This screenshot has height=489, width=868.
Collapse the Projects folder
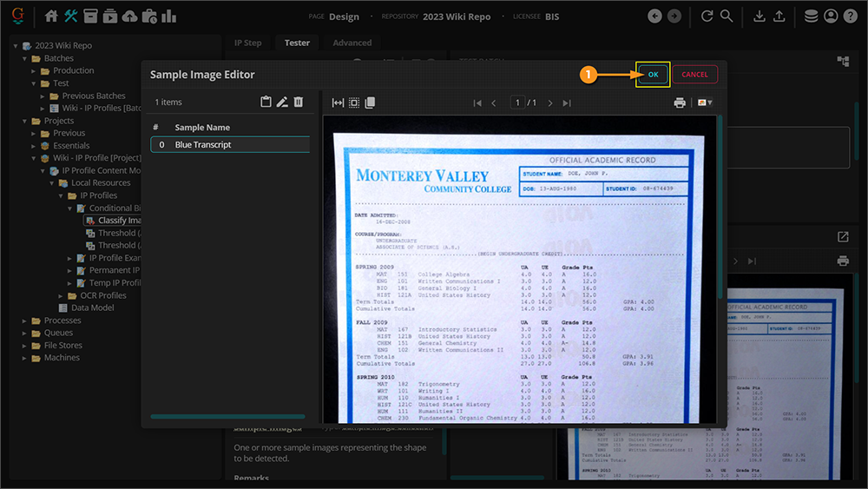[x=24, y=121]
